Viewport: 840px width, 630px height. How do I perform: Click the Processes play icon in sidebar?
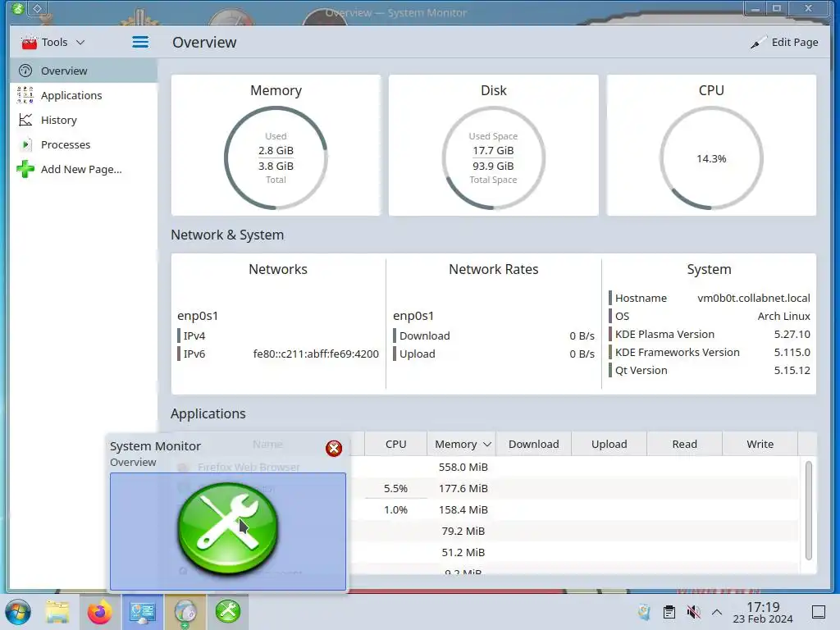[25, 144]
